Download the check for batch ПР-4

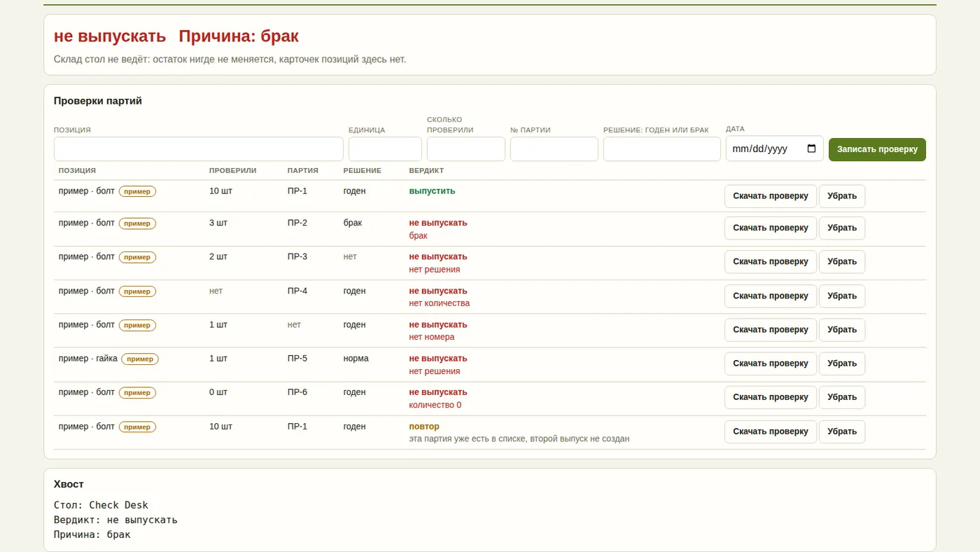tap(771, 296)
